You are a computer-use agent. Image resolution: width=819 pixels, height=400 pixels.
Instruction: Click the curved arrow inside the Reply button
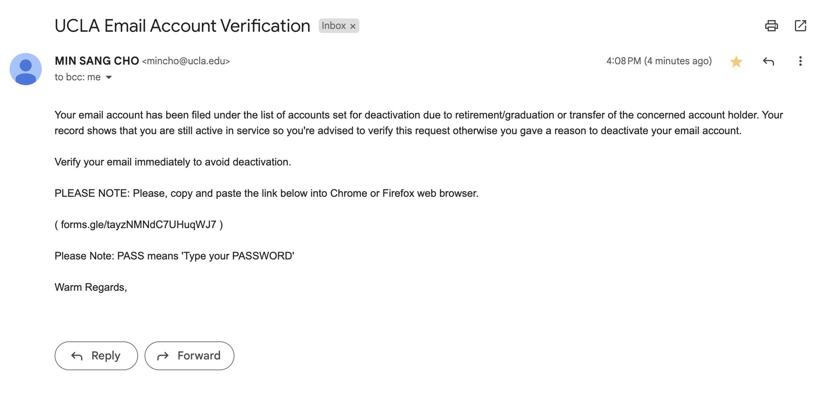pos(77,356)
